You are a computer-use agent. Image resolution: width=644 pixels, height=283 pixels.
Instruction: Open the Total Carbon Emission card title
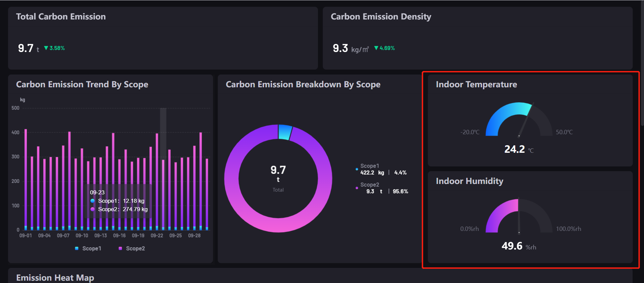[61, 17]
